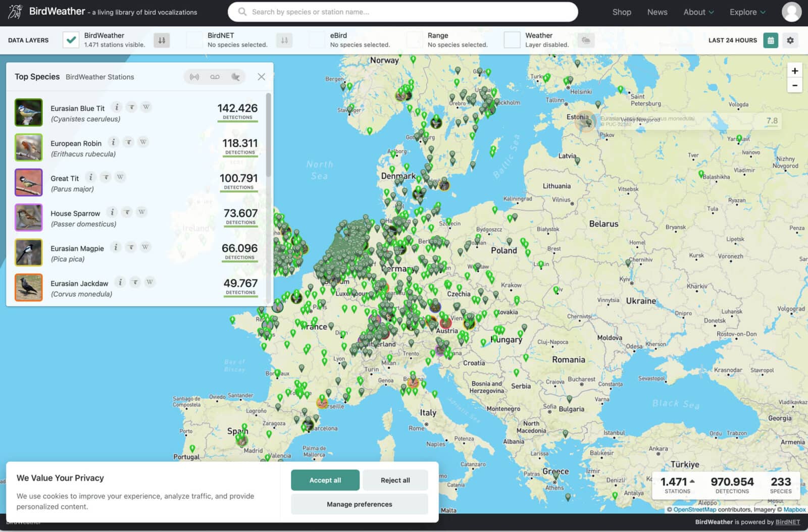Click the BirdWeather Stations subtitle
808x532 pixels.
point(100,77)
